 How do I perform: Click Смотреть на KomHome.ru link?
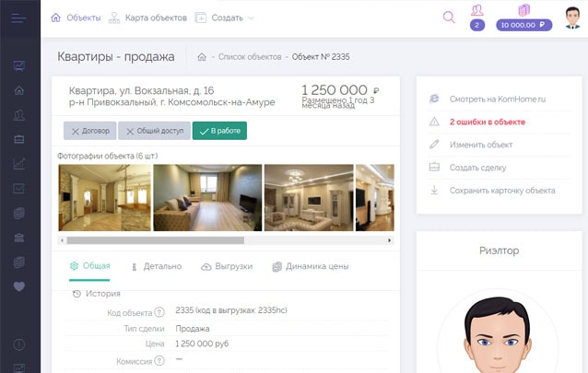coord(498,99)
